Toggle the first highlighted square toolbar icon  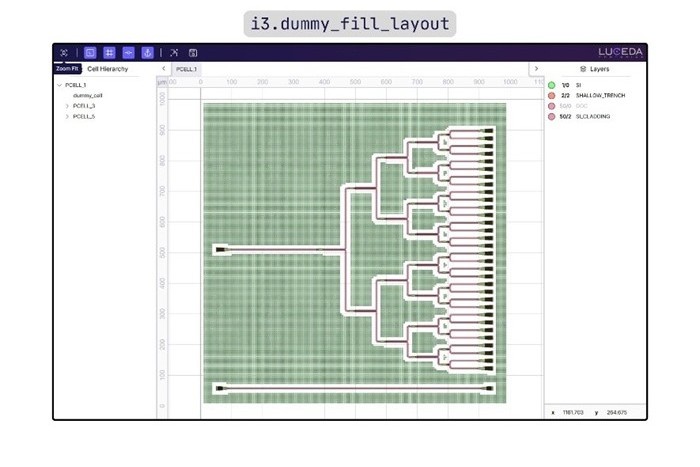point(90,52)
